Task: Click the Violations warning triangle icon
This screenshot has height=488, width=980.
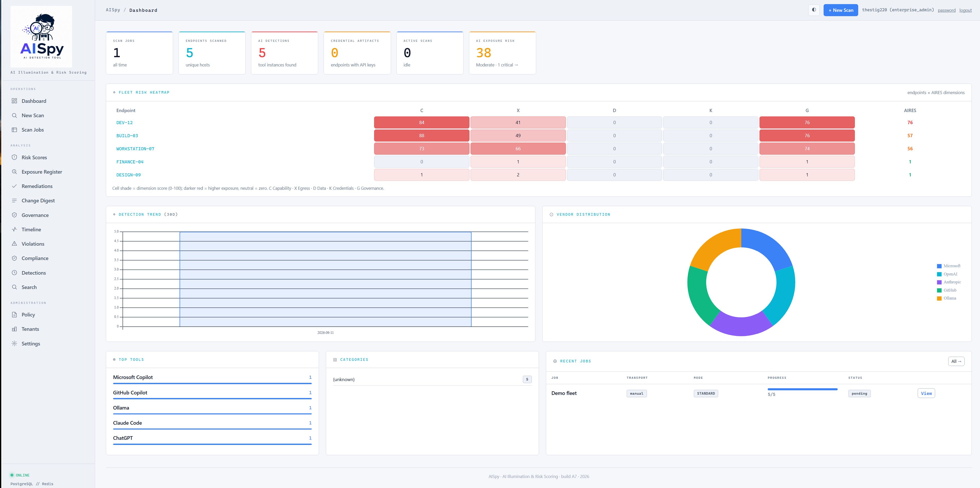Action: pos(14,243)
